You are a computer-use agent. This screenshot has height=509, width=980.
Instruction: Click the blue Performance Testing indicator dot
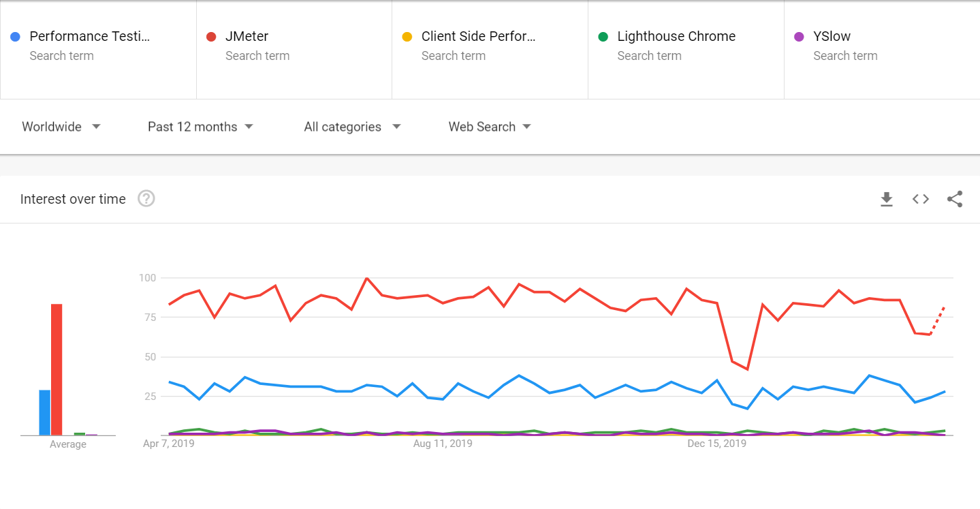(14, 36)
